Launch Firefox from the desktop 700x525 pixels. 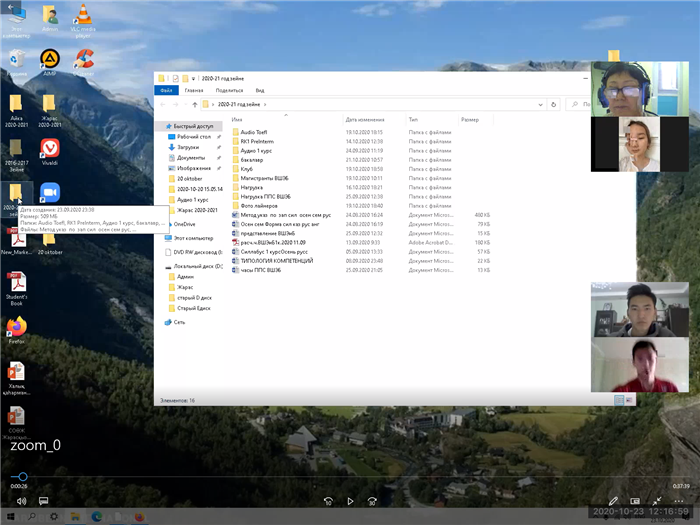tap(16, 327)
